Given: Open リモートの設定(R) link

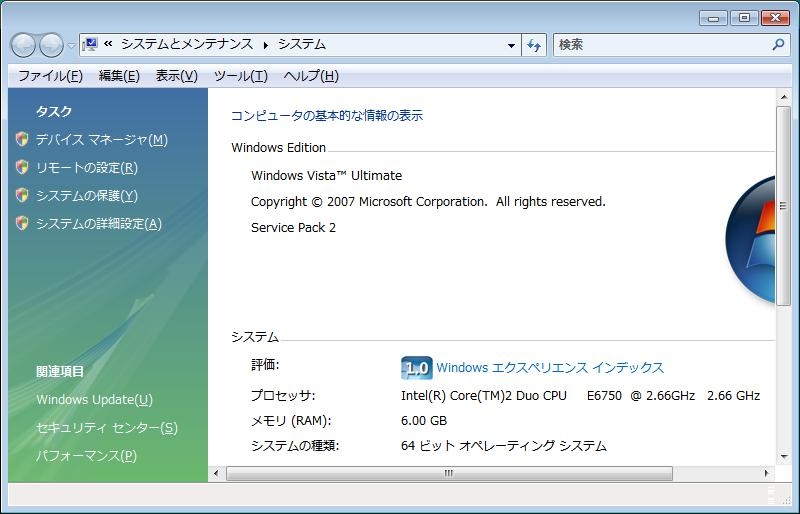Looking at the screenshot, I should 87,167.
